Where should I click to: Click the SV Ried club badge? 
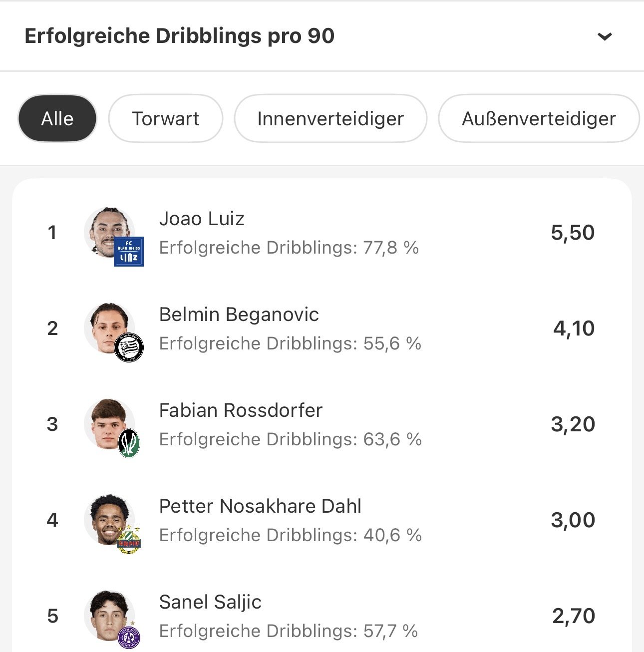(129, 443)
